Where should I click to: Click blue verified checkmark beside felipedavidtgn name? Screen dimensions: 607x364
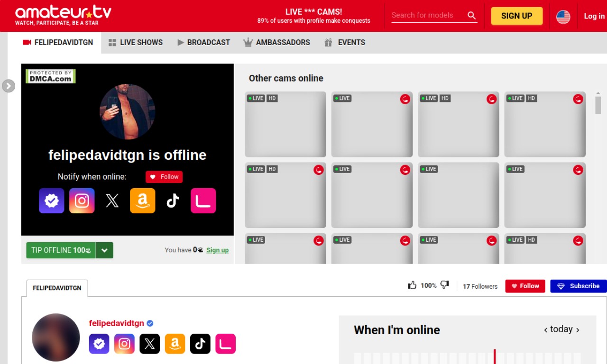click(x=150, y=323)
